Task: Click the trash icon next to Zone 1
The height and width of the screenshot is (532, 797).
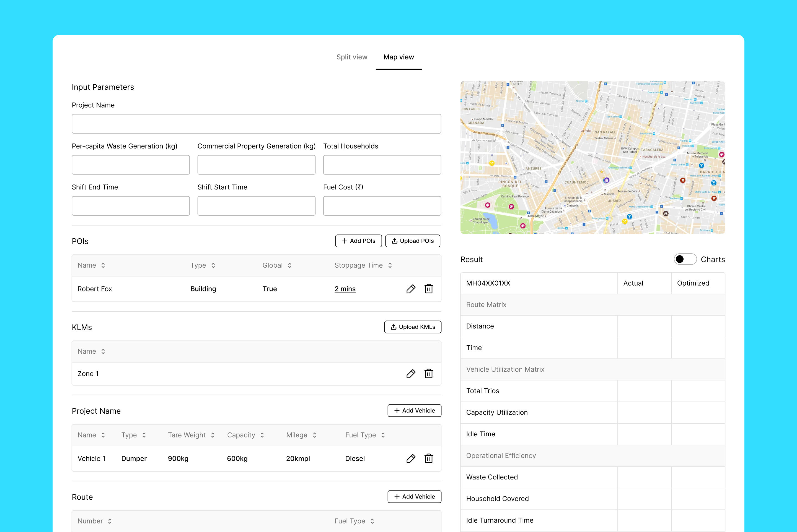Action: [429, 374]
